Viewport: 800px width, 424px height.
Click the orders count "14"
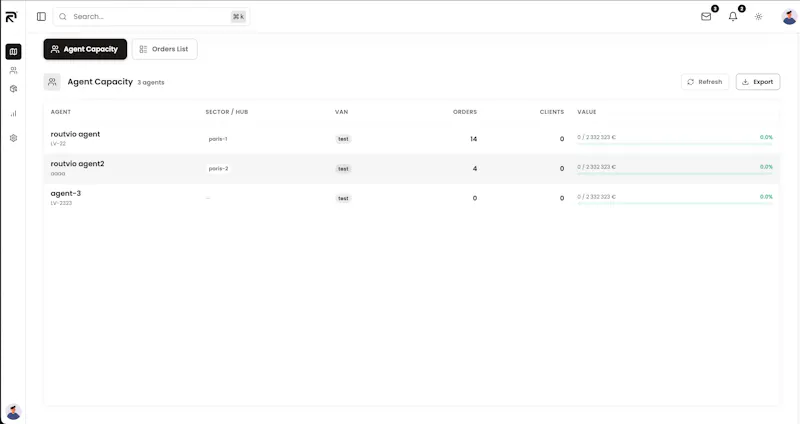[x=473, y=139]
